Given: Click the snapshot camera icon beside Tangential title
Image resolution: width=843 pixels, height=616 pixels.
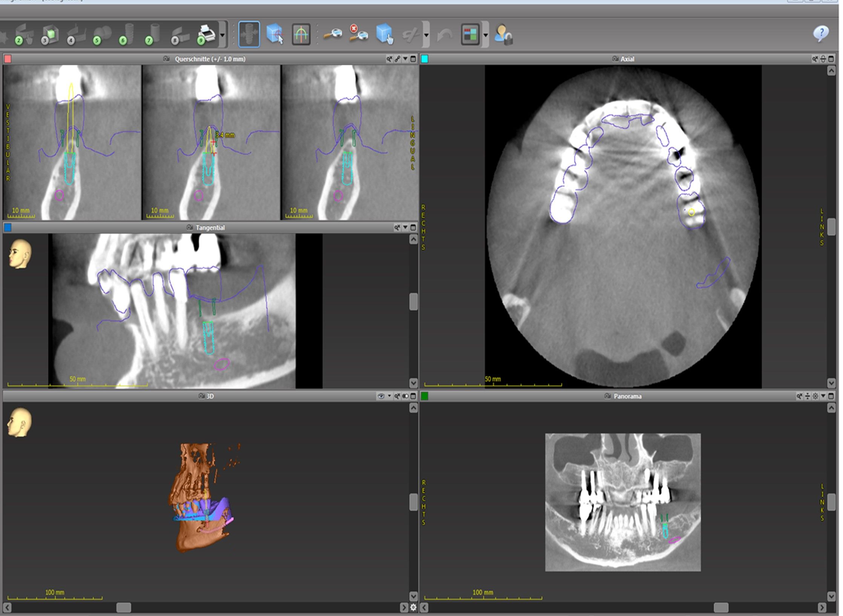Looking at the screenshot, I should point(190,227).
